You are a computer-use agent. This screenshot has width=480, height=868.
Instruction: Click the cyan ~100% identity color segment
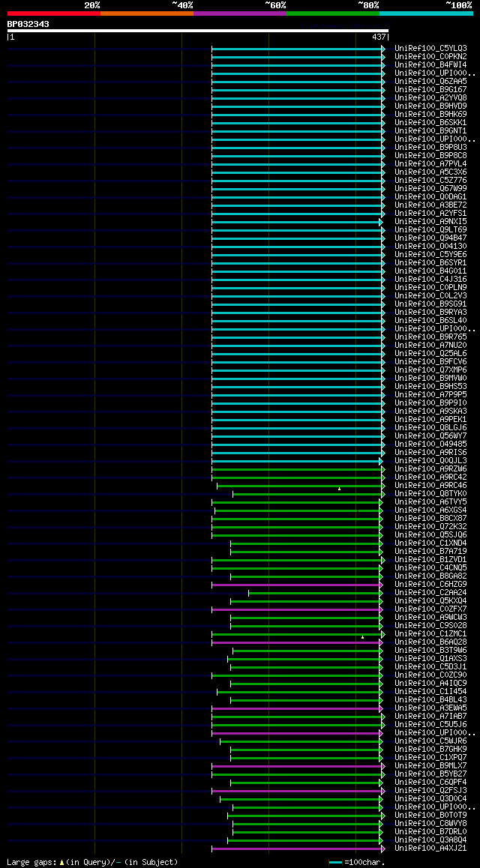(426, 13)
